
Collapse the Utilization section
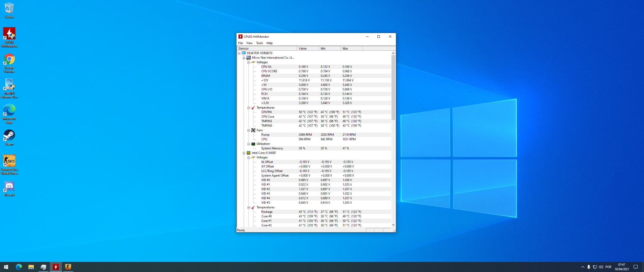(x=248, y=144)
